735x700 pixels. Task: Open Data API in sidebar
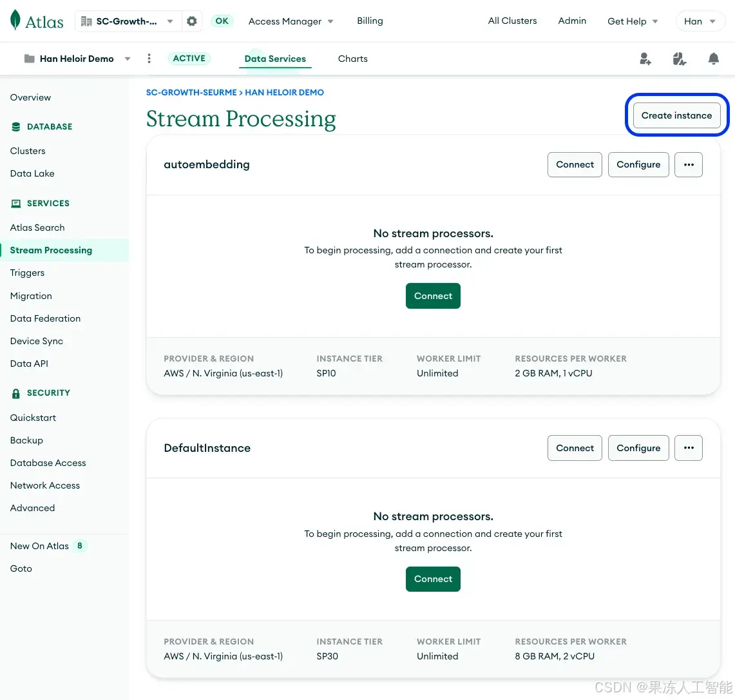(x=29, y=364)
